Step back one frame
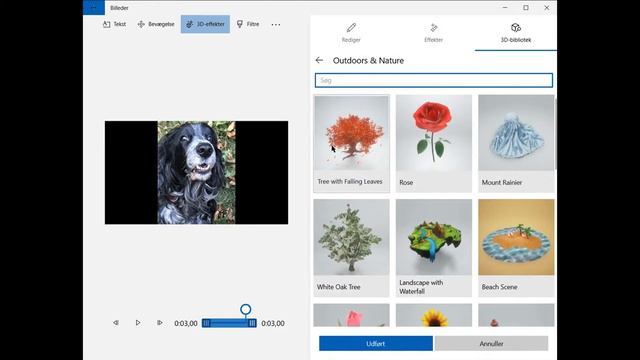Image resolution: width=640 pixels, height=360 pixels. click(x=116, y=323)
